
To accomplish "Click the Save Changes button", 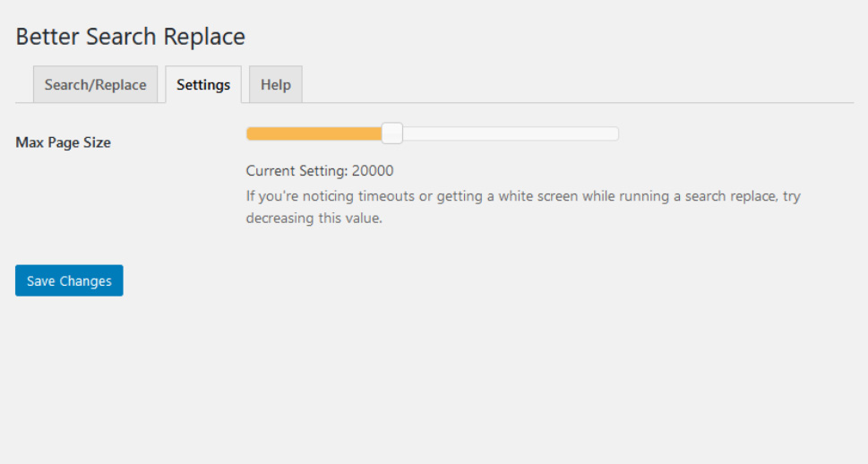I will pyautogui.click(x=69, y=280).
